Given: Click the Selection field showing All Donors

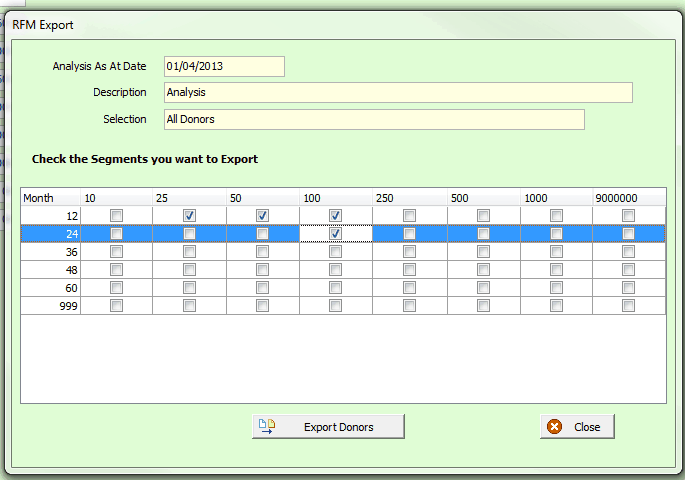Looking at the screenshot, I should 374,120.
